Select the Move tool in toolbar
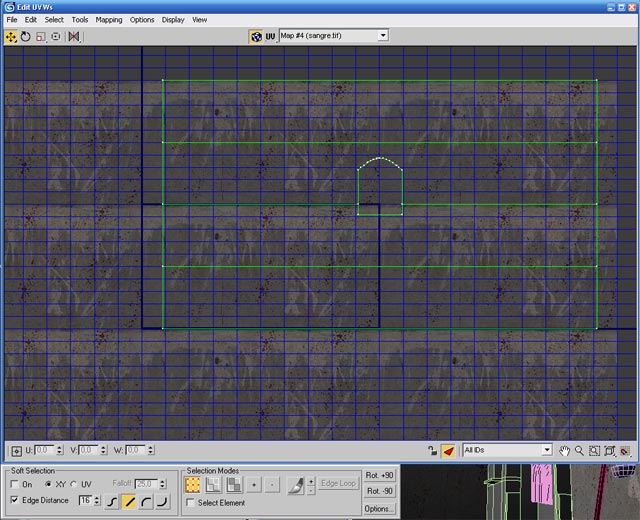 [x=11, y=37]
